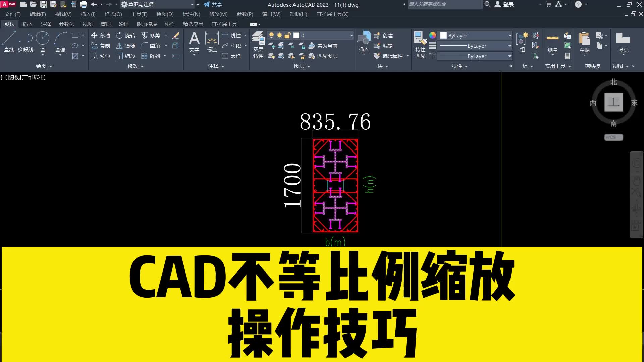
Task: Switch to the ET扩展工具 ribbon tab
Action: click(x=224, y=24)
